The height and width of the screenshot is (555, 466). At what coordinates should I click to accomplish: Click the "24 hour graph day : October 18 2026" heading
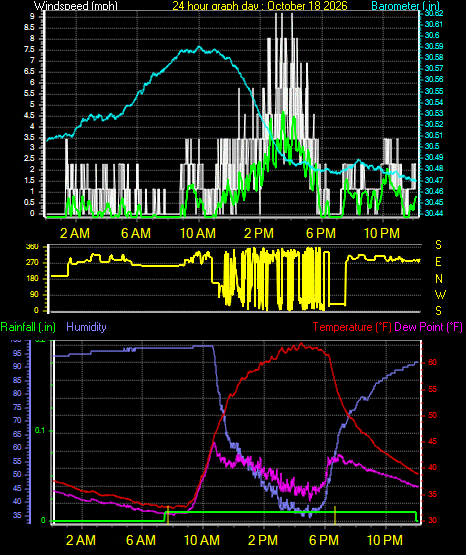coord(260,5)
